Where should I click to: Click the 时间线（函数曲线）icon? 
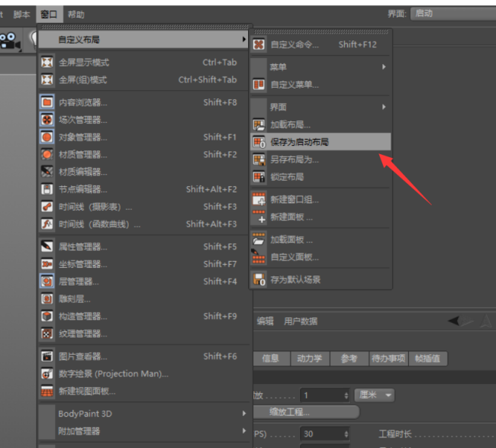(x=47, y=224)
